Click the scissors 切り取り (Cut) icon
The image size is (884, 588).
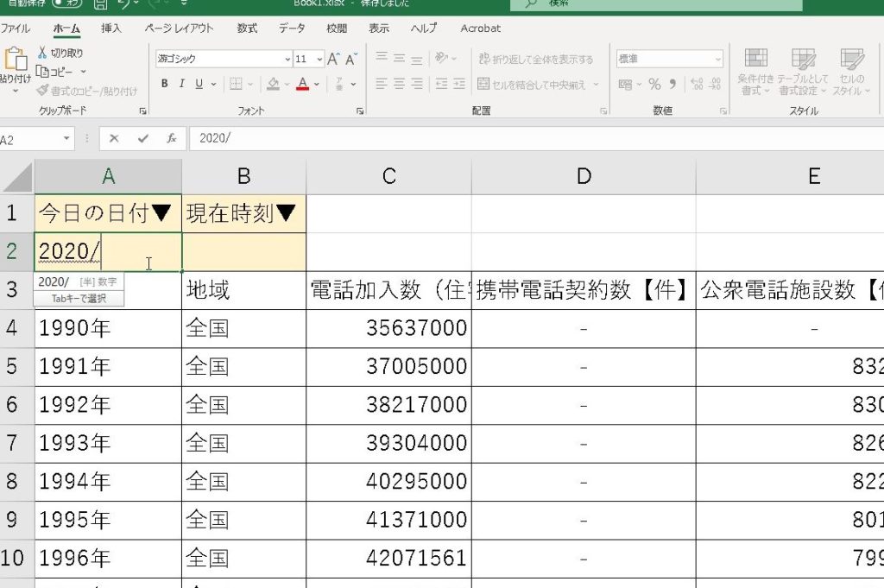pyautogui.click(x=42, y=54)
